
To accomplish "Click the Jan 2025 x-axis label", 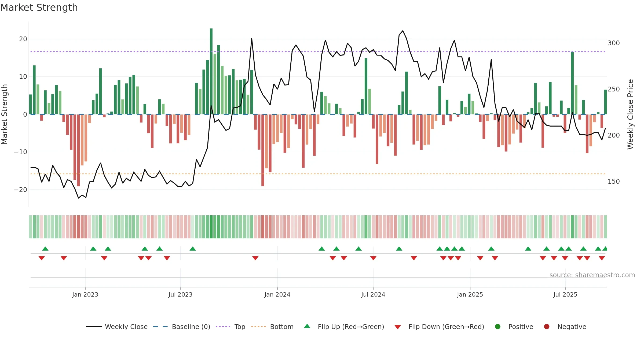I will (470, 294).
